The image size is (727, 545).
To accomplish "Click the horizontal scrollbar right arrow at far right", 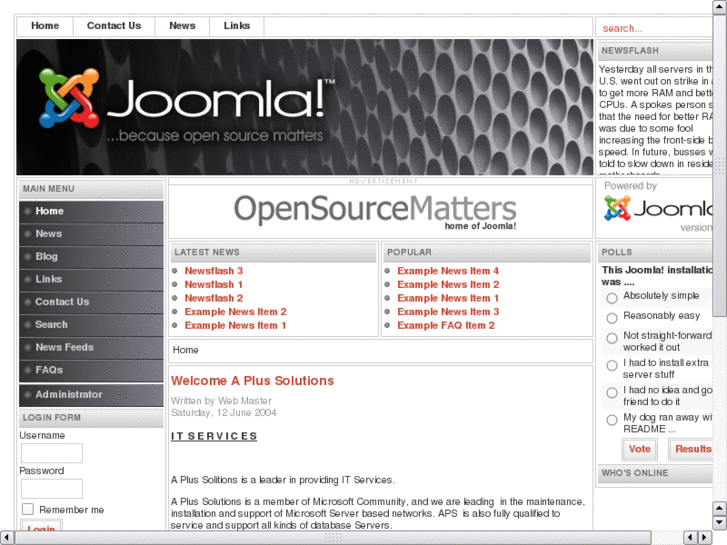I will [705, 538].
